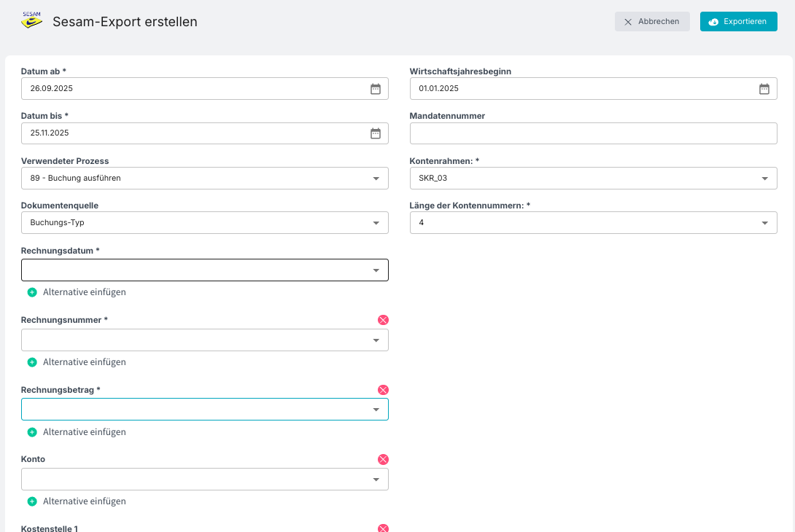Remove the Konto field with red X
The image size is (795, 532).
(x=383, y=459)
